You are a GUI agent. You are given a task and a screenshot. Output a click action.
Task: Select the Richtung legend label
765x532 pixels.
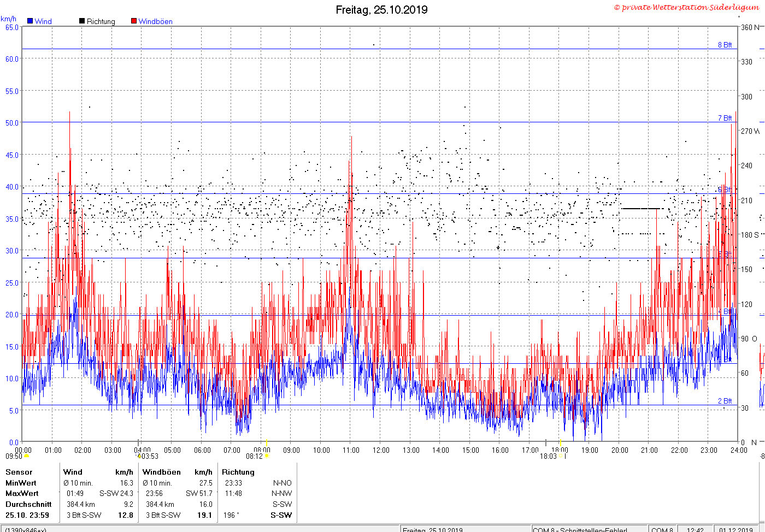[101, 21]
